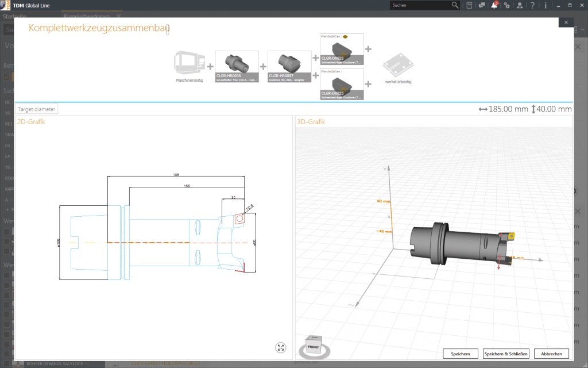
Task: Open the settings gears icon
Action: [x=507, y=5]
